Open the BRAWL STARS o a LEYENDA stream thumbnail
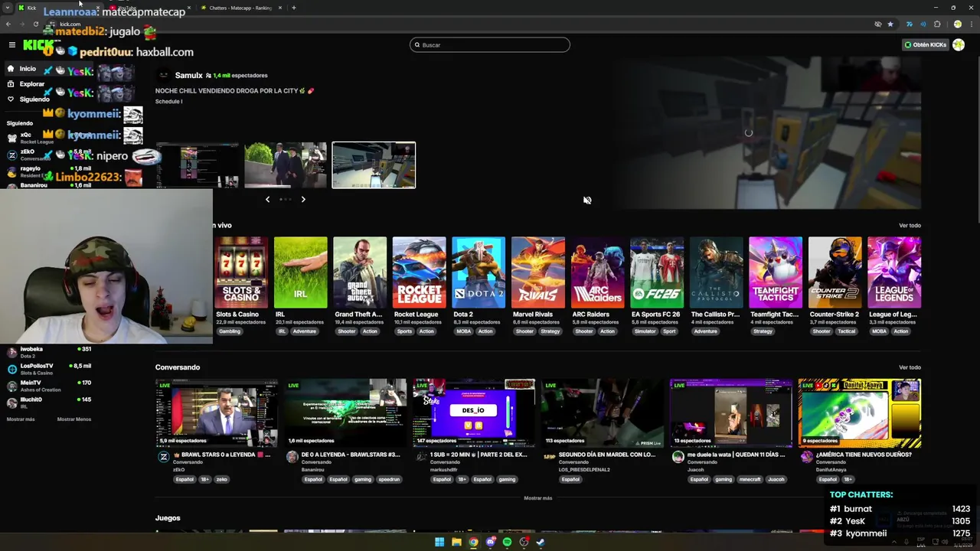Screen dimensions: 980x551 coord(217,413)
